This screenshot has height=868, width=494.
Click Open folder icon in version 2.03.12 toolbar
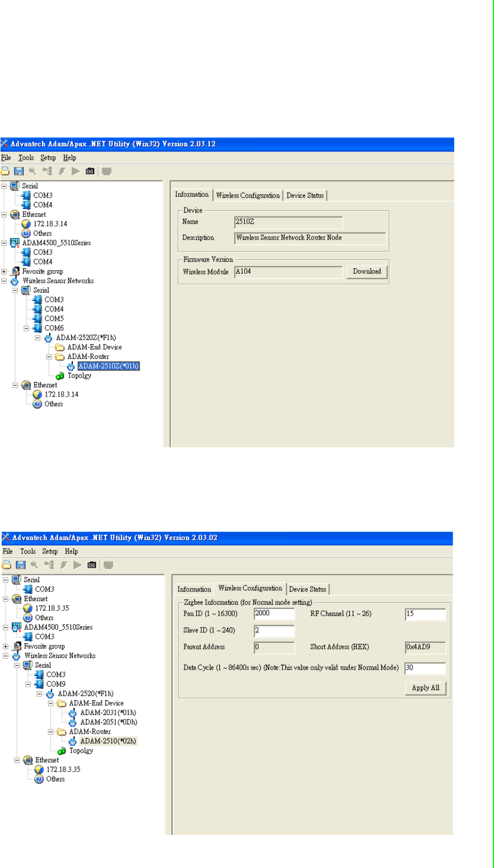(x=6, y=171)
